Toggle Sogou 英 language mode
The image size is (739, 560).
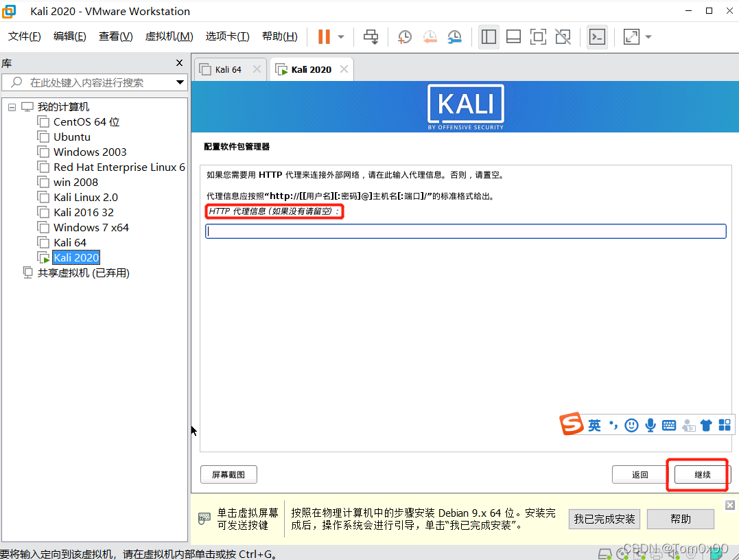tap(594, 425)
